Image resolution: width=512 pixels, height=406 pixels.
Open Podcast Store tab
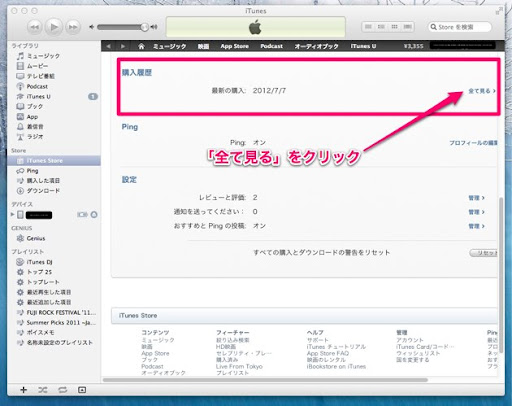(x=271, y=46)
